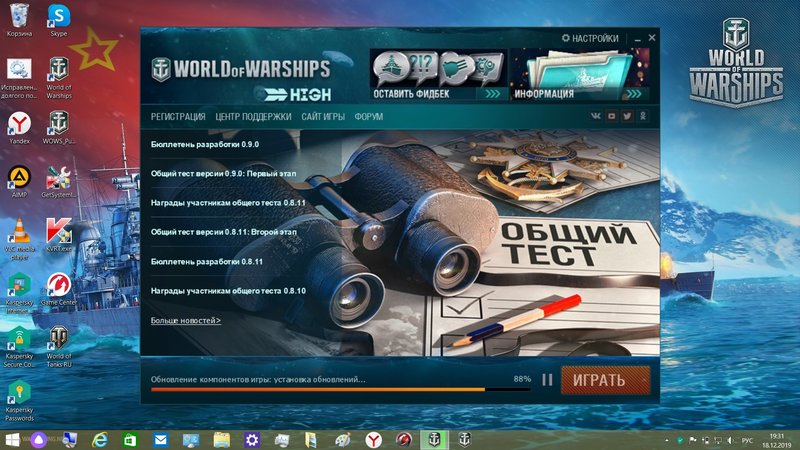
Task: Select the KVRT.exe desktop icon
Action: [x=59, y=236]
